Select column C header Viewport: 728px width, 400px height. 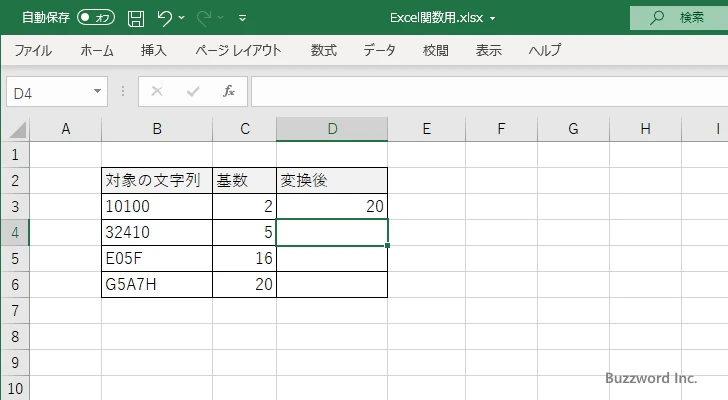click(x=245, y=129)
